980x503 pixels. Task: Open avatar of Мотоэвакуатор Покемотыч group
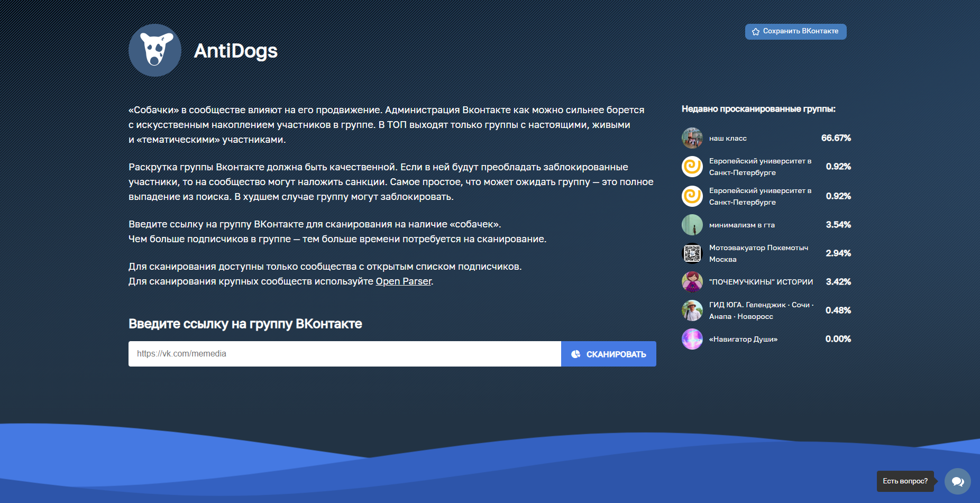692,253
